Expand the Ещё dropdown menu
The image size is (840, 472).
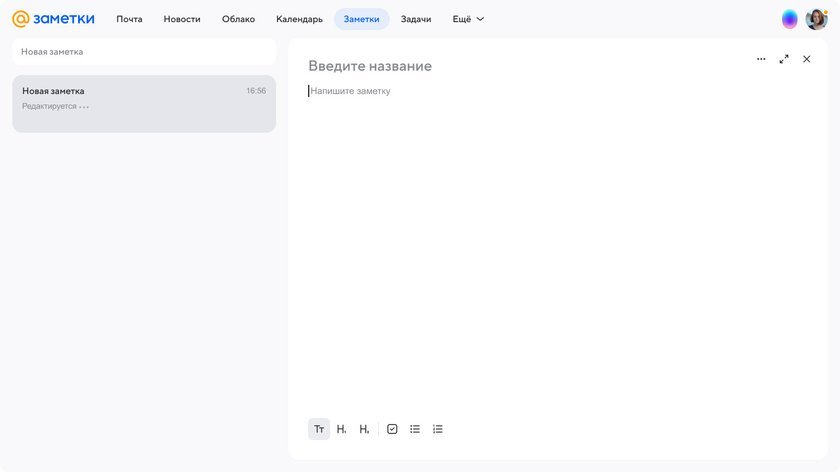(468, 19)
